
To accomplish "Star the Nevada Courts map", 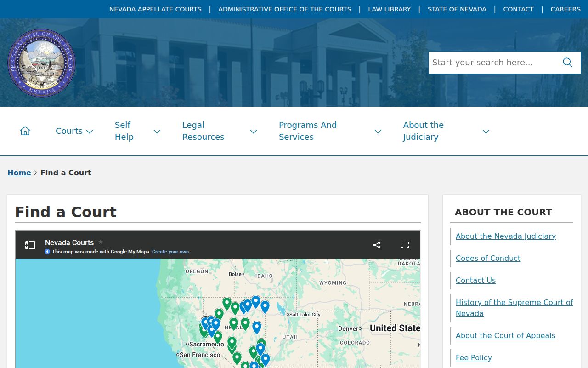I will tap(101, 242).
